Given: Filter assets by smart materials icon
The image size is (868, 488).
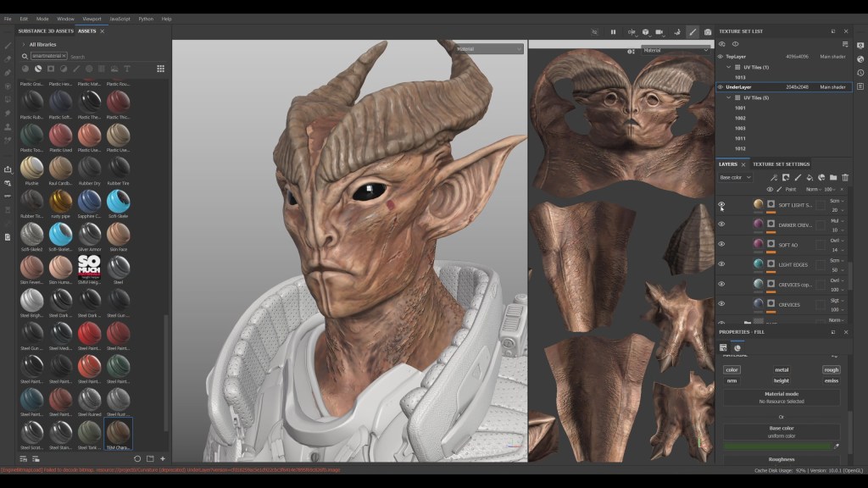Looking at the screenshot, I should click(38, 69).
